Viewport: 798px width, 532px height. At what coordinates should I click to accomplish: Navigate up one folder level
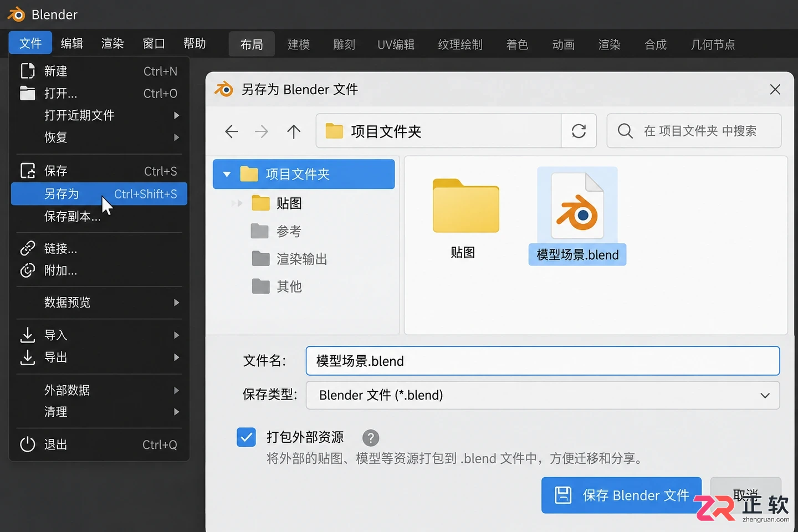294,131
